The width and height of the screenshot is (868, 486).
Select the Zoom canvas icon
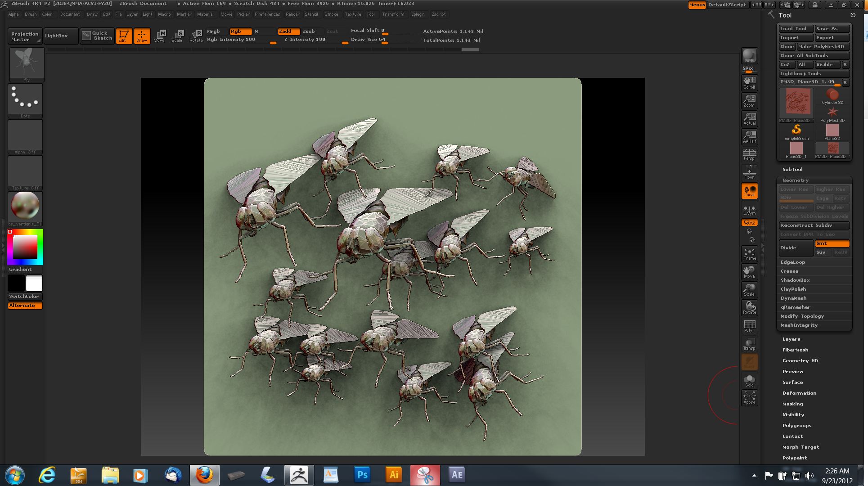749,100
